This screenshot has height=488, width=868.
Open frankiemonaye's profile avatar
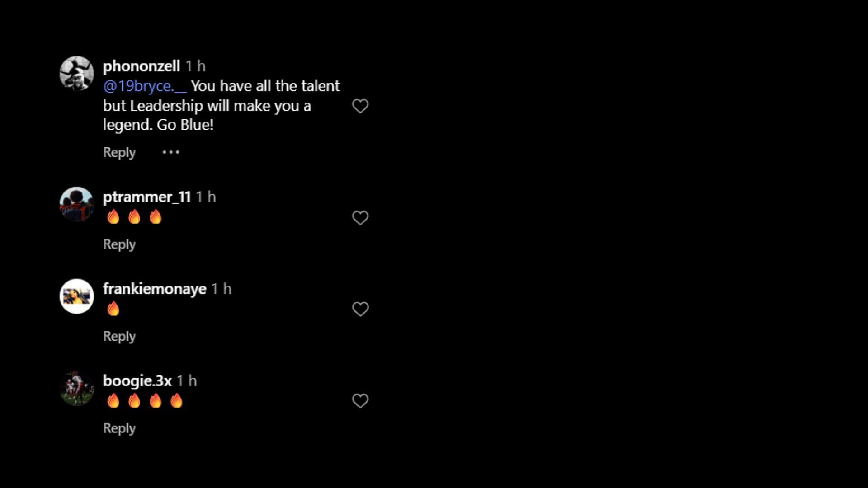point(77,296)
